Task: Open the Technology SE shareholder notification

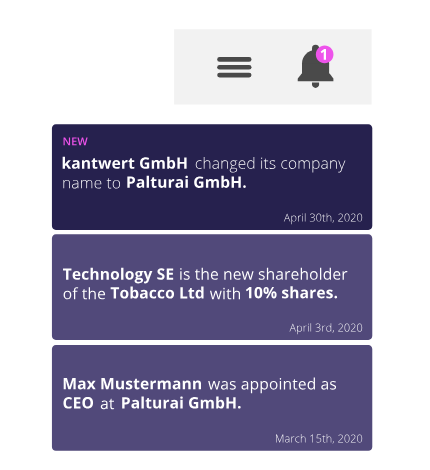Action: [x=212, y=287]
